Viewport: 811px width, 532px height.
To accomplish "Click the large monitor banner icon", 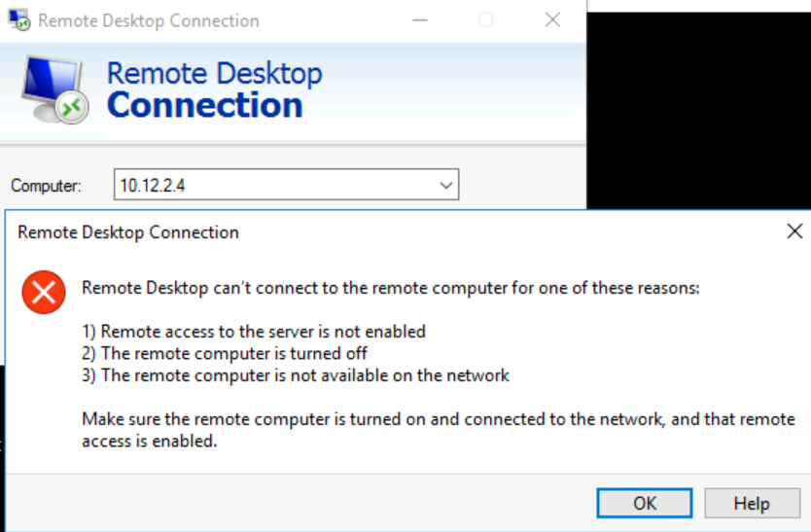I will click(55, 90).
